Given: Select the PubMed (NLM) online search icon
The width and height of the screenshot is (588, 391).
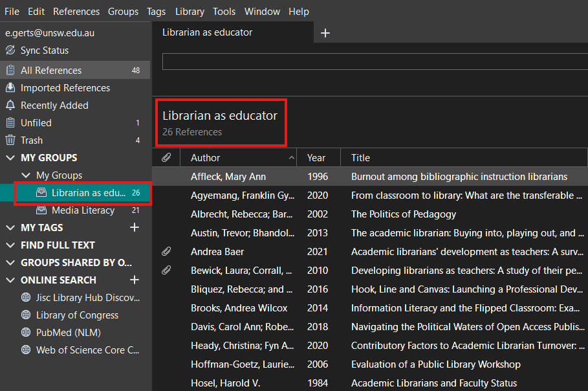Looking at the screenshot, I should pos(25,332).
